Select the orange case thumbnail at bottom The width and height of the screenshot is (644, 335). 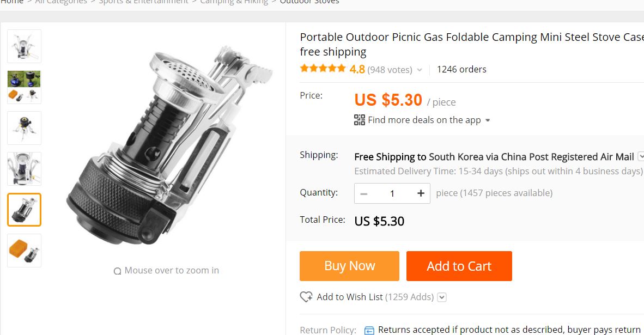pos(24,251)
